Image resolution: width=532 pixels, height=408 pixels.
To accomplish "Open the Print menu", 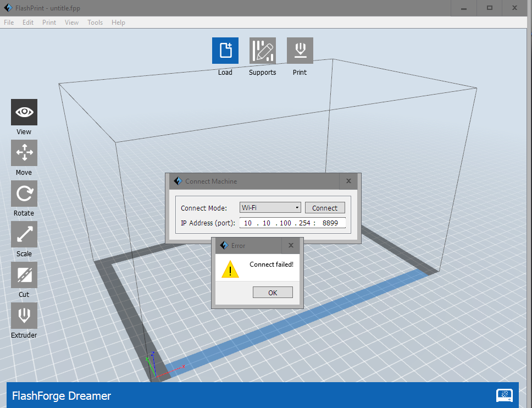I will point(49,23).
